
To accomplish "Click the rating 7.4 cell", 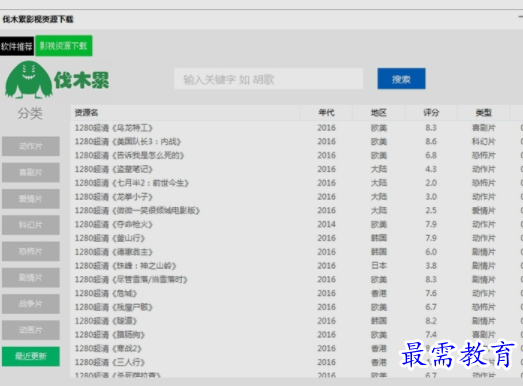I will click(x=431, y=335).
